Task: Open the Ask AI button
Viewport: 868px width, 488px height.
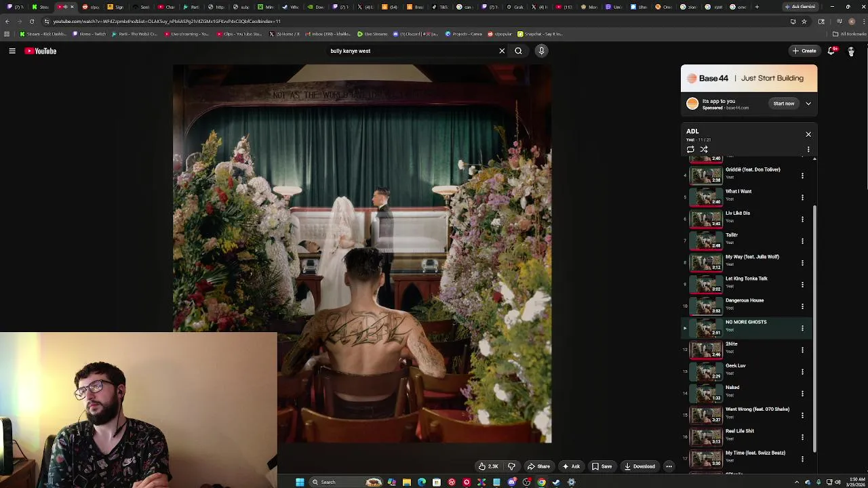Action: click(571, 466)
